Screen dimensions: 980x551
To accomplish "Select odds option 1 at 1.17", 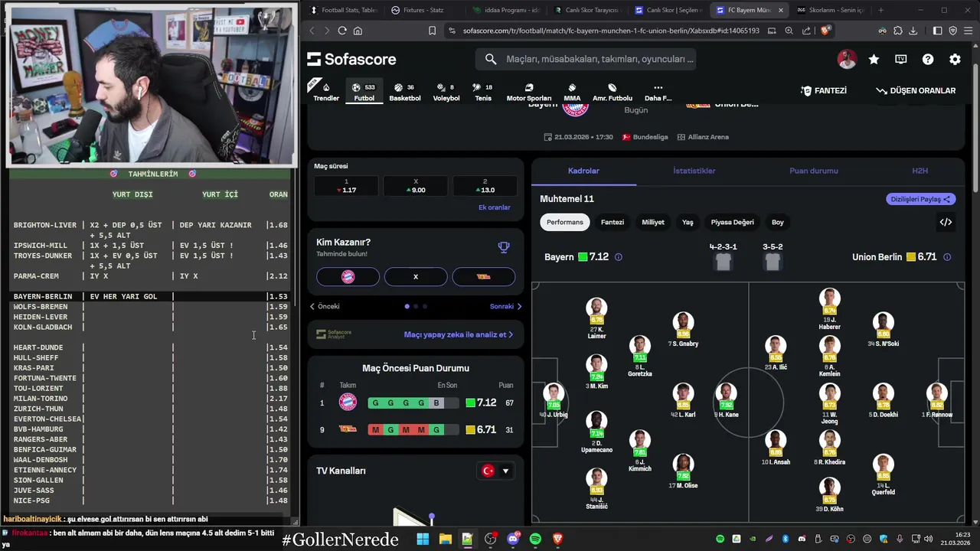I will coord(346,186).
